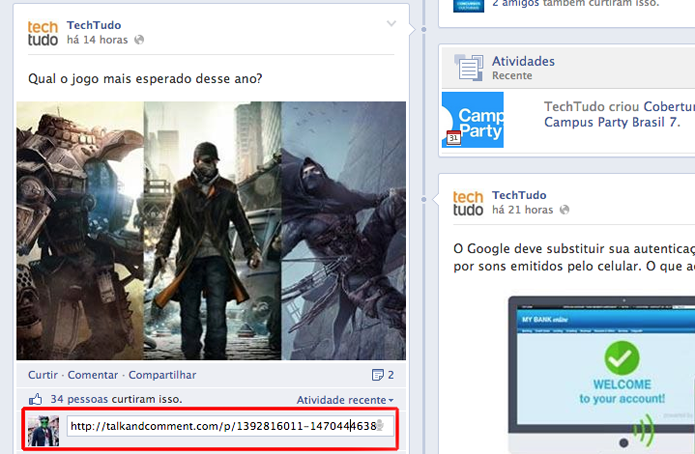Image resolution: width=695 pixels, height=454 pixels.
Task: Click the 'há 21 horas' timestamp
Action: [523, 210]
